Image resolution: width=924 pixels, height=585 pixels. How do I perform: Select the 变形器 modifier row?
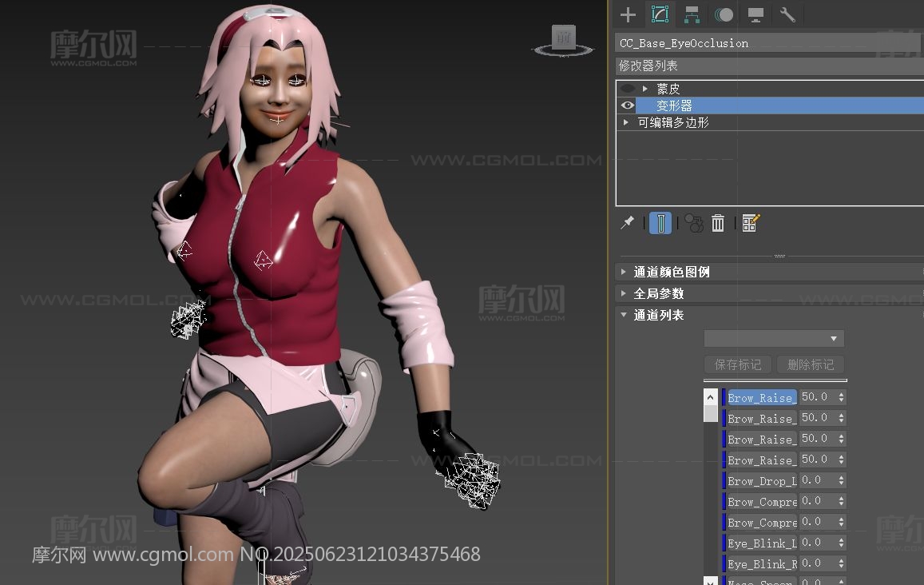pos(779,105)
